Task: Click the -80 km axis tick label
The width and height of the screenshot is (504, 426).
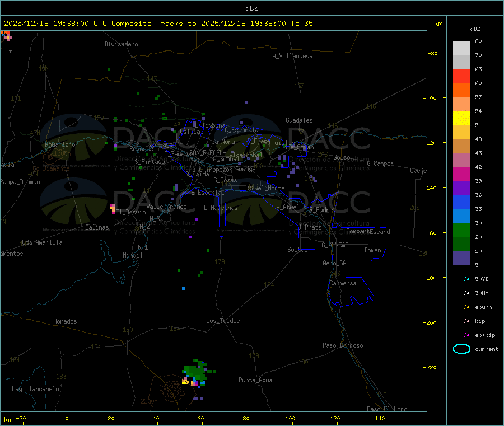Action: tap(433, 53)
